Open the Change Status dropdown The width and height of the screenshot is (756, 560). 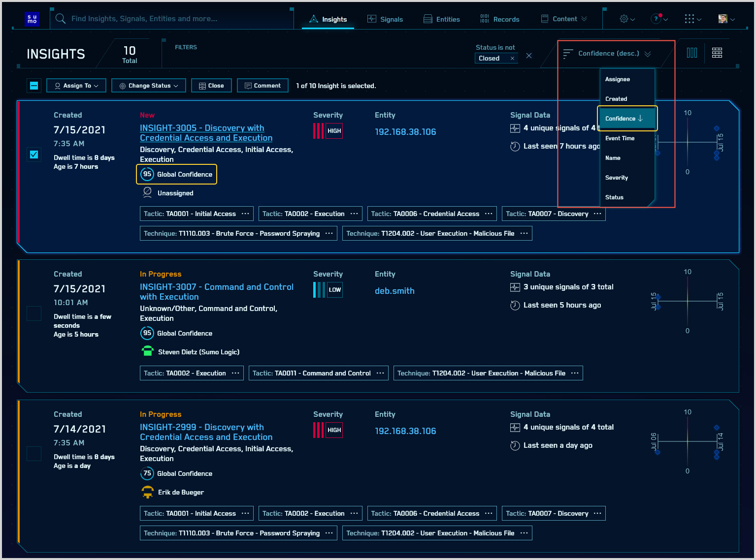(148, 86)
